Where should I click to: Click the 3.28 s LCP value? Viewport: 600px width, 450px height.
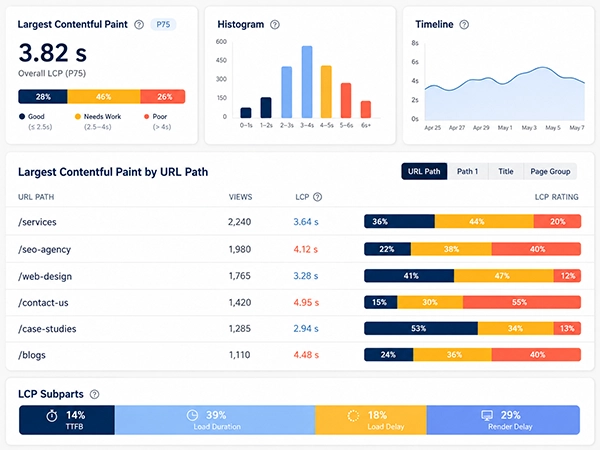[306, 276]
